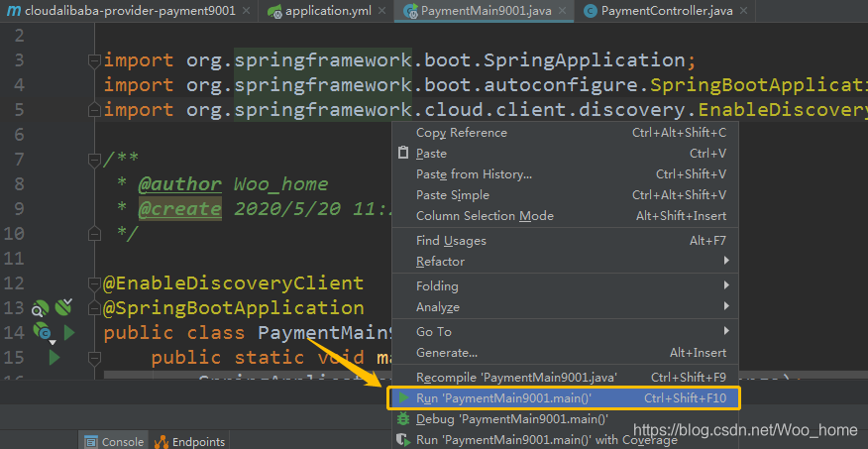Click the class gutter icon on line 14
Screen dimensions: 868x449
click(42, 333)
